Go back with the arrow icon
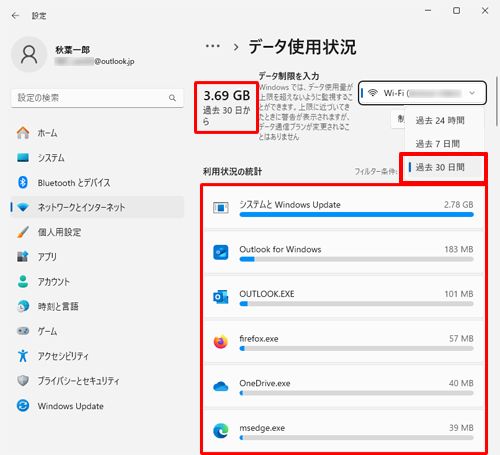The width and height of the screenshot is (500, 455). [15, 16]
